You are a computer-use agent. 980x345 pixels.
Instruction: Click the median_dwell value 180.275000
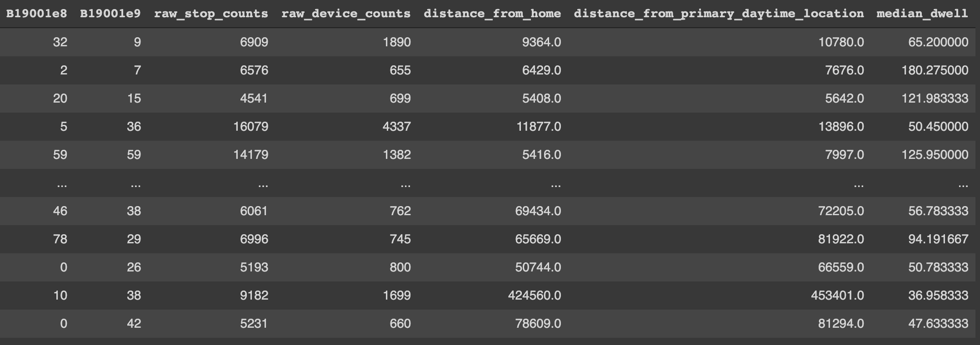[x=935, y=70]
